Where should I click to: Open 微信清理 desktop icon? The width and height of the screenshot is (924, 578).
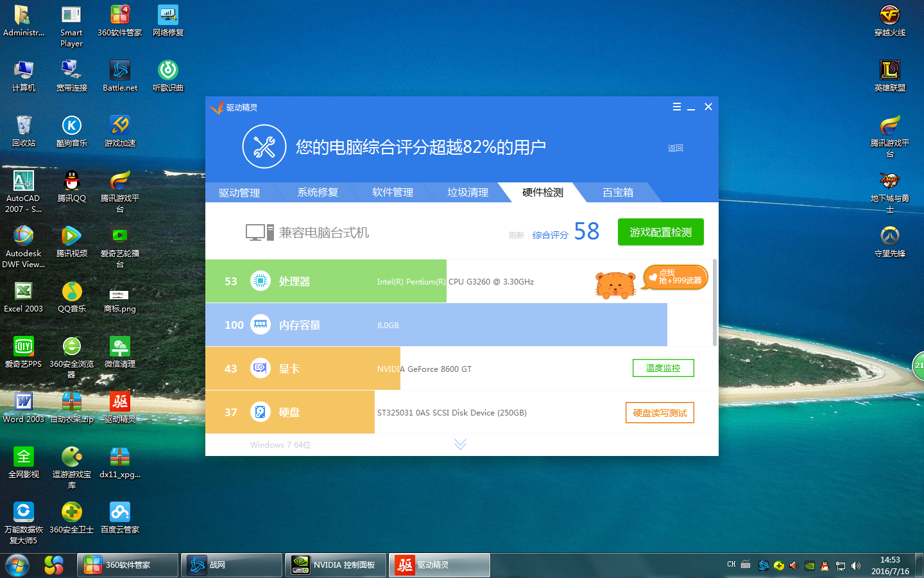120,352
